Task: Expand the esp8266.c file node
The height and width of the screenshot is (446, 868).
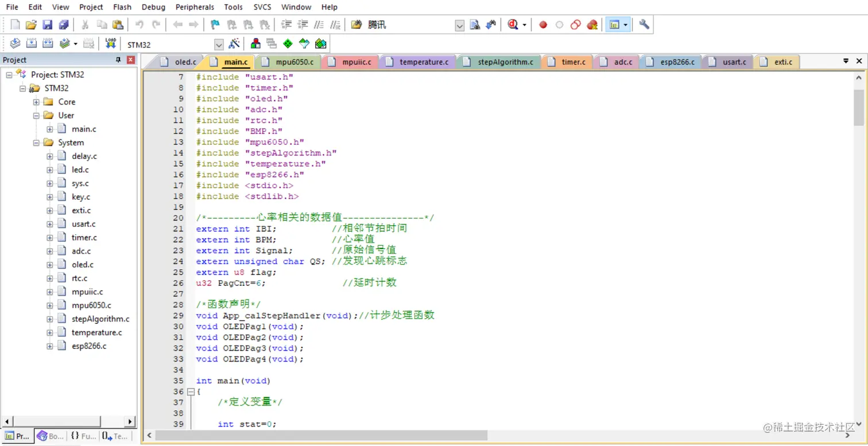Action: pos(50,347)
